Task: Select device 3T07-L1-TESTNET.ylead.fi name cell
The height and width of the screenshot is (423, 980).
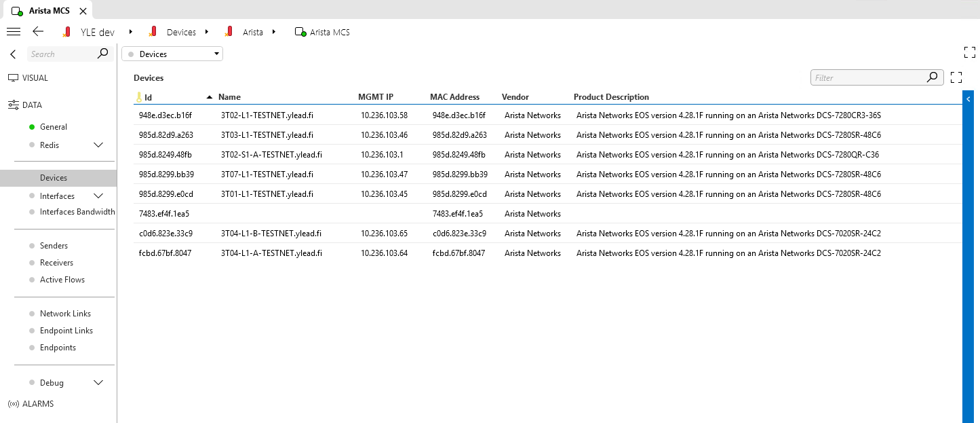Action: [267, 174]
